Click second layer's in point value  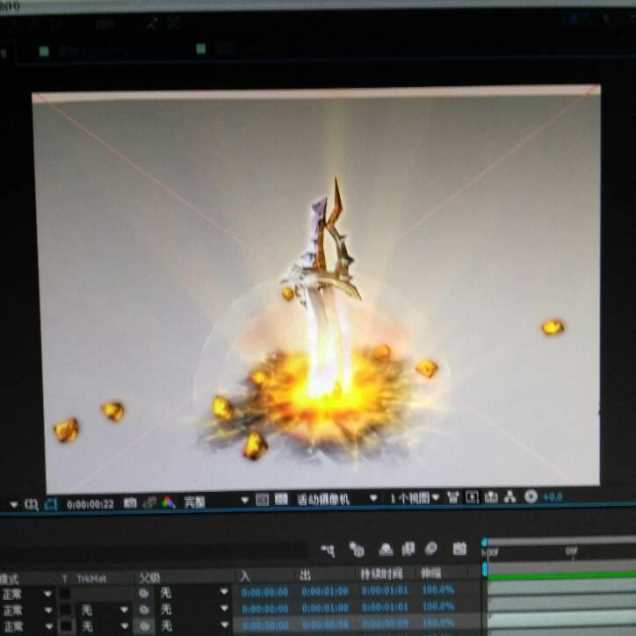pos(264,609)
